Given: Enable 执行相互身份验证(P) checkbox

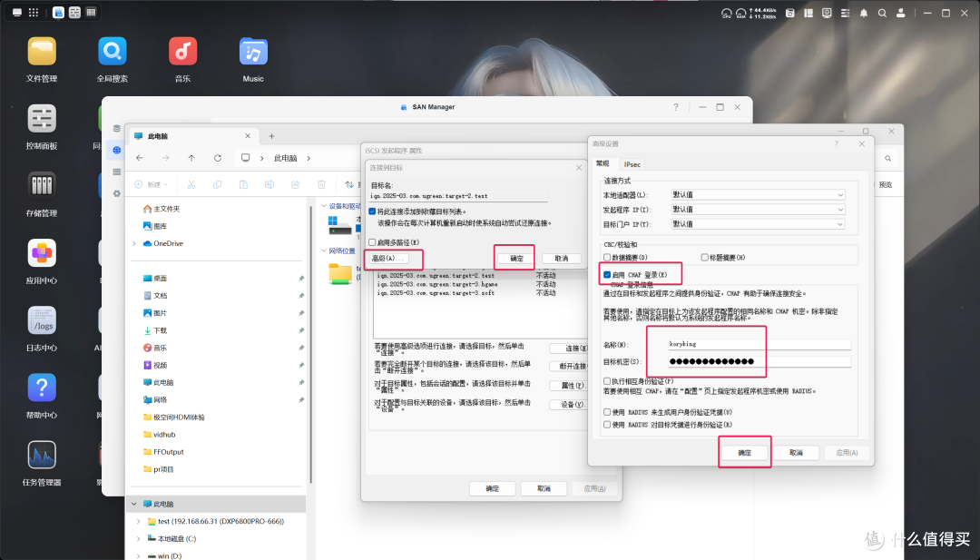Looking at the screenshot, I should (607, 380).
